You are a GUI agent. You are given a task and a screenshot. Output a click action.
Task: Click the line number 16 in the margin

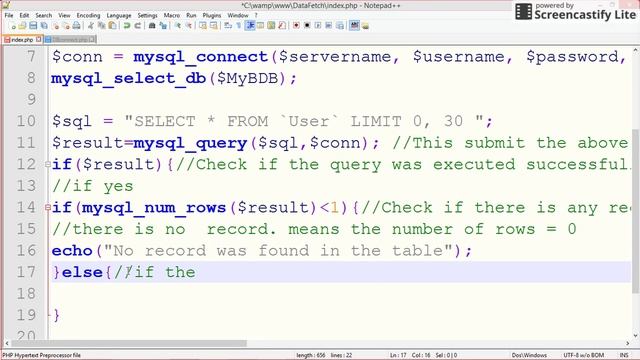[x=26, y=250]
